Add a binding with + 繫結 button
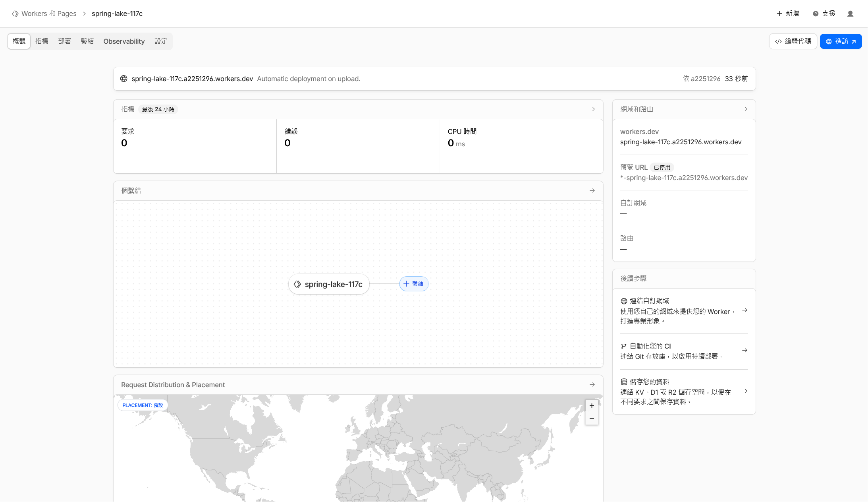Image resolution: width=868 pixels, height=502 pixels. pyautogui.click(x=414, y=284)
